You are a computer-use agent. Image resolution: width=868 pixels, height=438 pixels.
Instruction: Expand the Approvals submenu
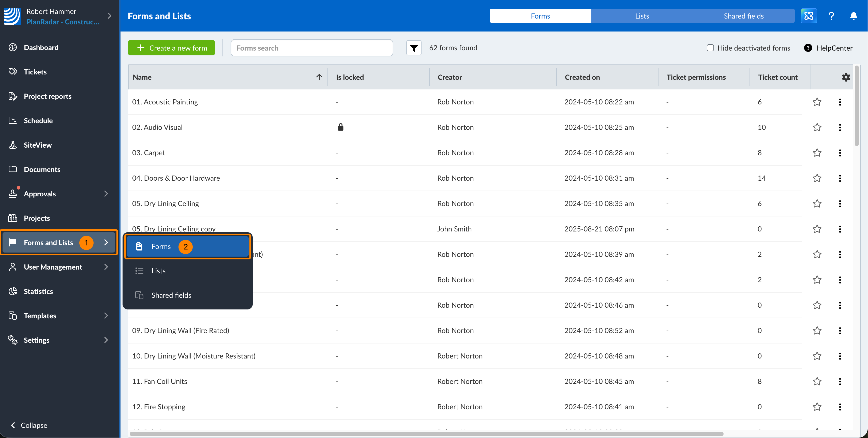click(106, 194)
